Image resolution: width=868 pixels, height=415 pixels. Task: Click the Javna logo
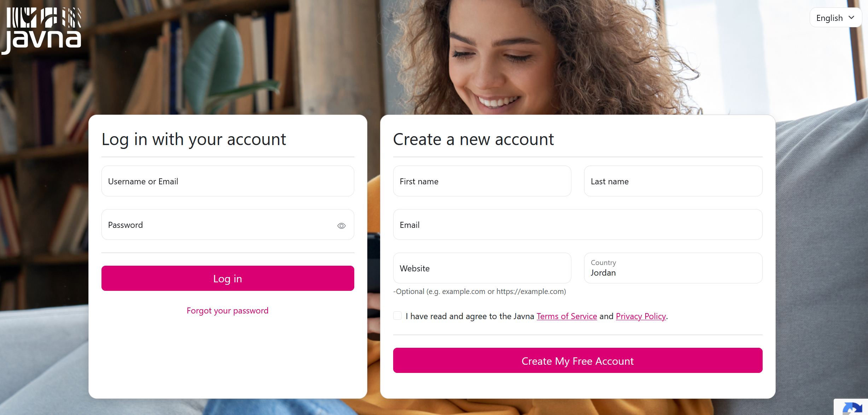[x=41, y=31]
